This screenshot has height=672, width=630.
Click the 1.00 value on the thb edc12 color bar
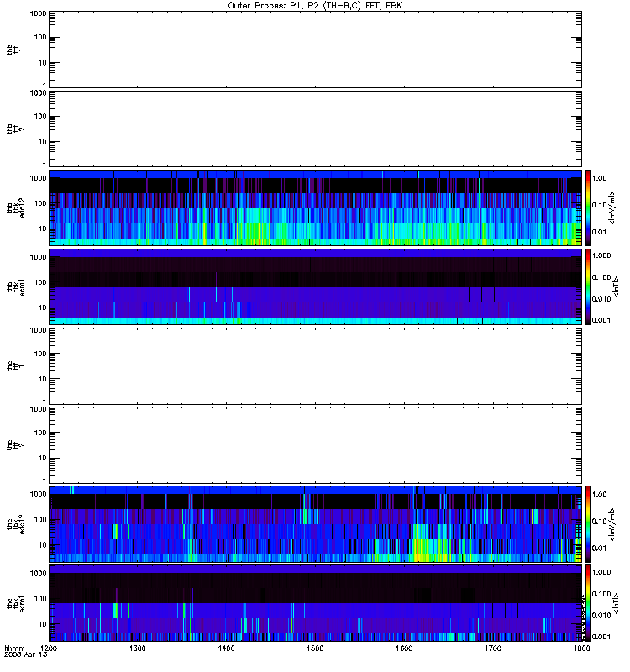pyautogui.click(x=599, y=178)
